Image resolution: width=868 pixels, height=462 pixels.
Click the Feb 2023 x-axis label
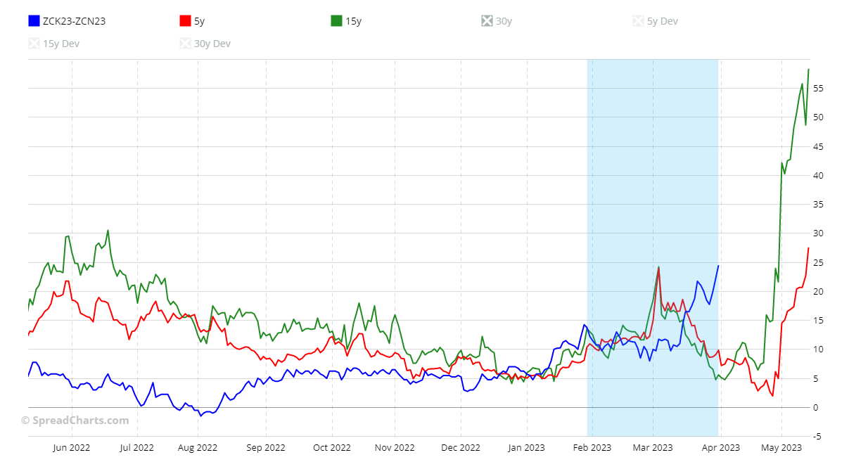click(591, 447)
